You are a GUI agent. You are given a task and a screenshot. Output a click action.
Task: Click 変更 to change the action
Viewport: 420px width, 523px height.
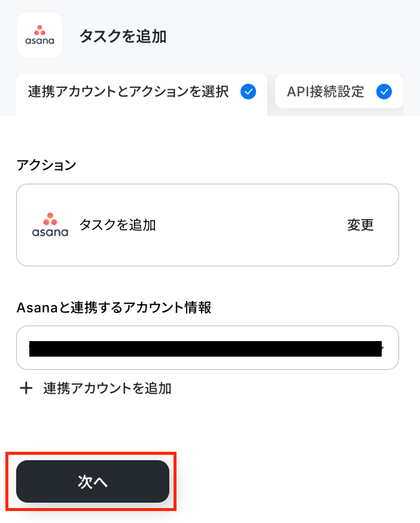tap(360, 225)
